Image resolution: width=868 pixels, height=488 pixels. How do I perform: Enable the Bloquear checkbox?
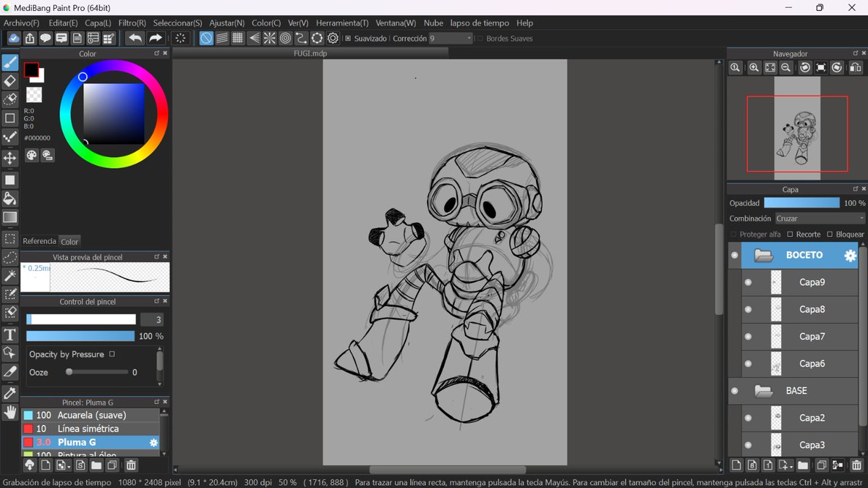click(830, 235)
